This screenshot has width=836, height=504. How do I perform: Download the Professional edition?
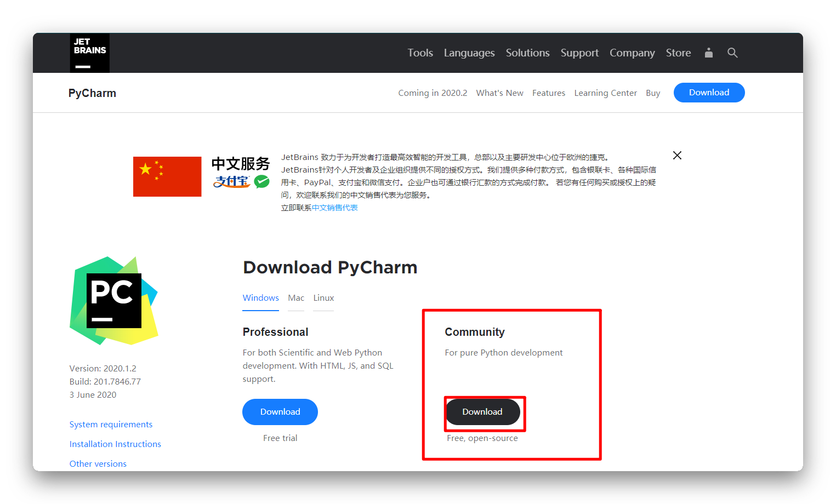pyautogui.click(x=280, y=412)
